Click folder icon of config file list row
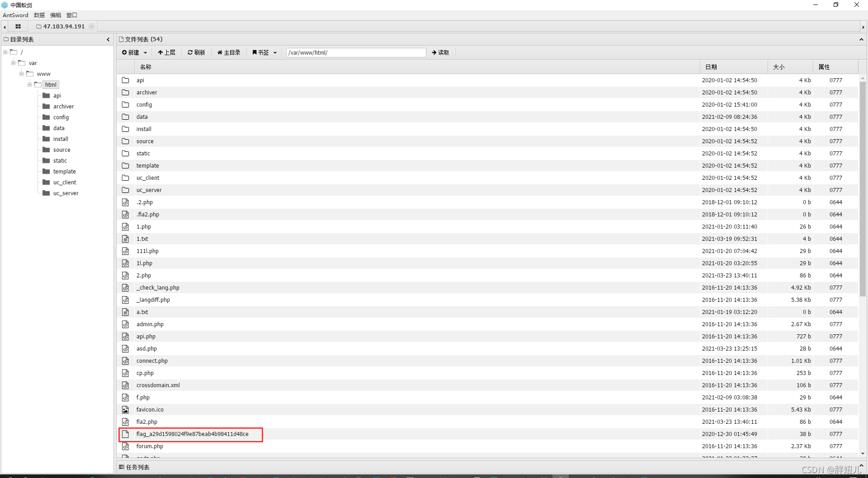Screen dimensions: 868x478 [126, 104]
